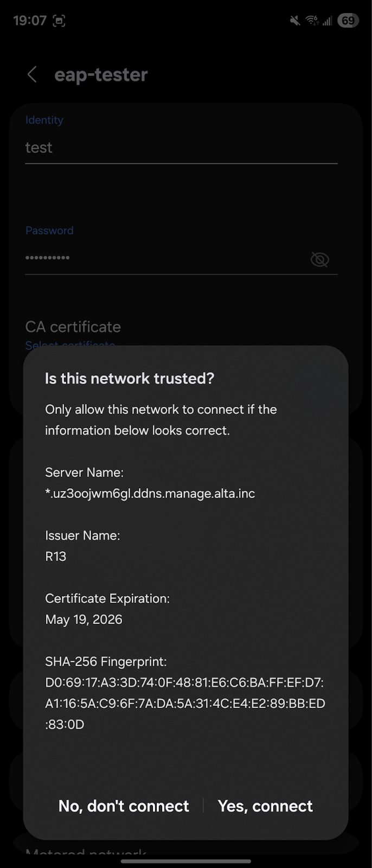Tap the issuer name R13

56,557
